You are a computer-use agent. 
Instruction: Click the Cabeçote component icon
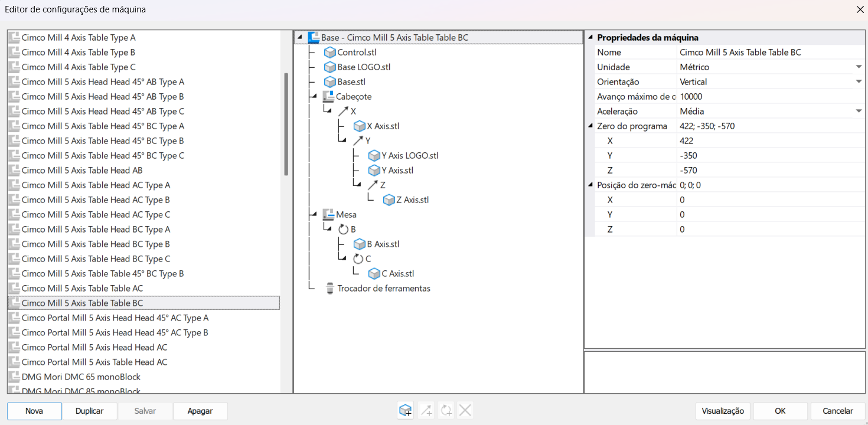(x=328, y=97)
